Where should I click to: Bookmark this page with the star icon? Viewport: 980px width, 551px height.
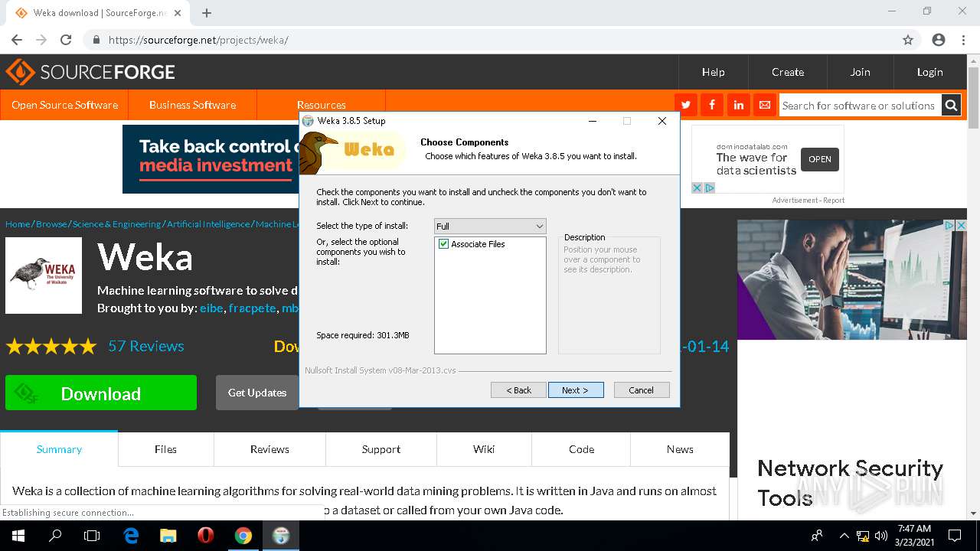pyautogui.click(x=908, y=40)
